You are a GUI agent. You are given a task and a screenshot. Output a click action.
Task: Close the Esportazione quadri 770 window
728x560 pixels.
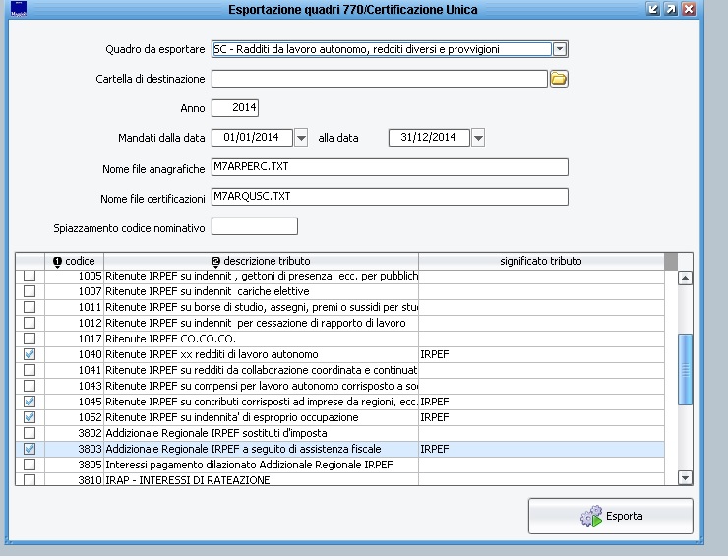tap(689, 9)
